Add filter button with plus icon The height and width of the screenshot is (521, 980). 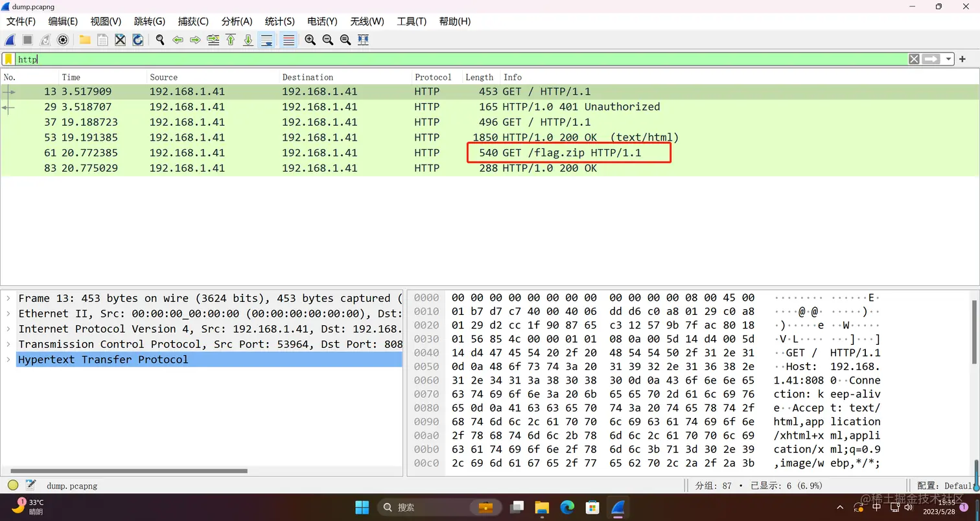tap(962, 59)
